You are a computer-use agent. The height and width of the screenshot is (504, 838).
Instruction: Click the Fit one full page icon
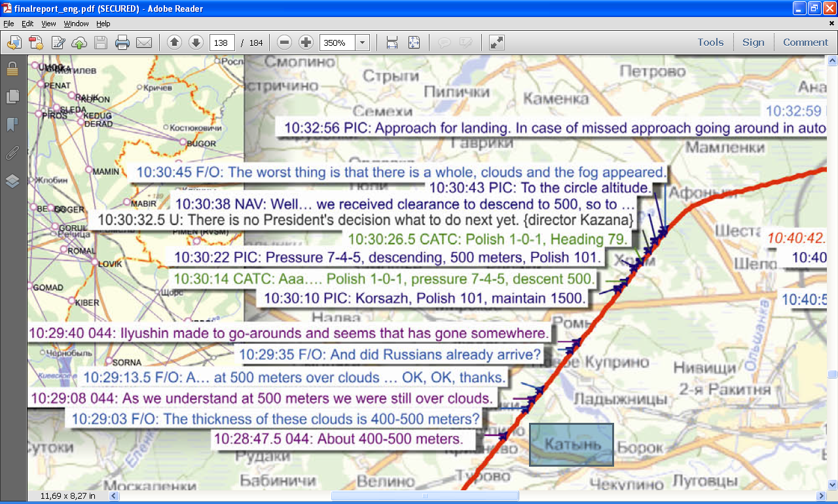pyautogui.click(x=414, y=43)
